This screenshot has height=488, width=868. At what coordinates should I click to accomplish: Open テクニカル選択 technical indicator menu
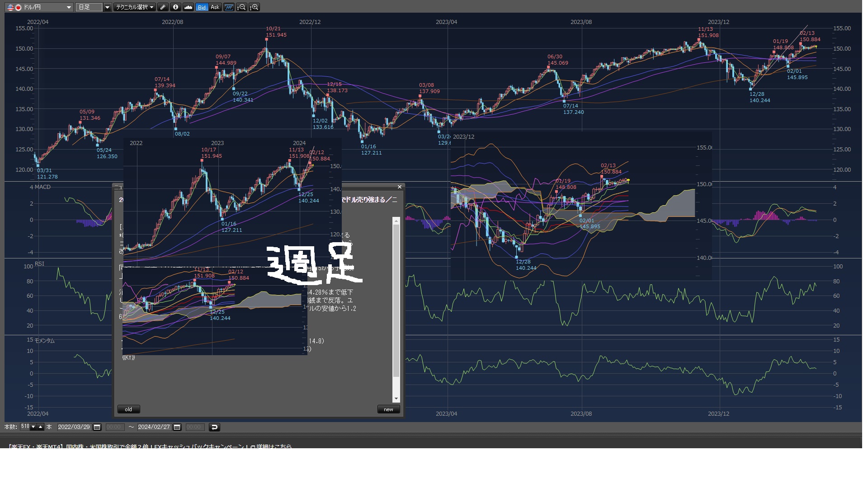(x=134, y=7)
